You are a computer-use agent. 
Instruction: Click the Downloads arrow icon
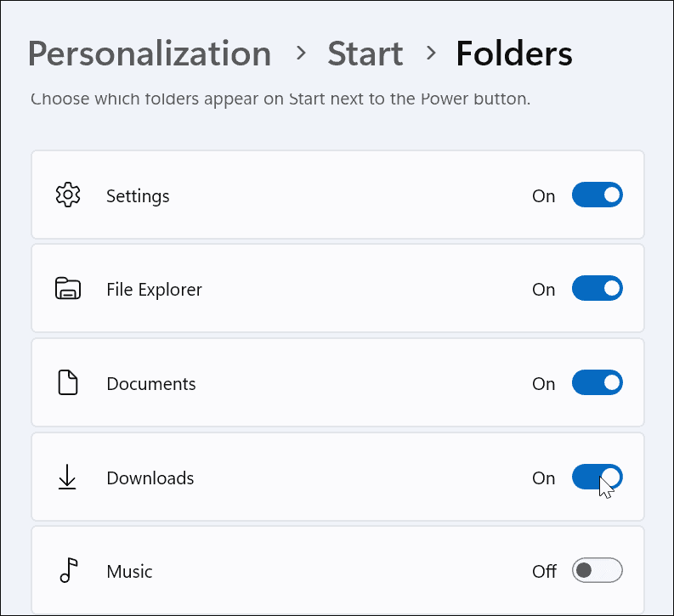(x=67, y=478)
